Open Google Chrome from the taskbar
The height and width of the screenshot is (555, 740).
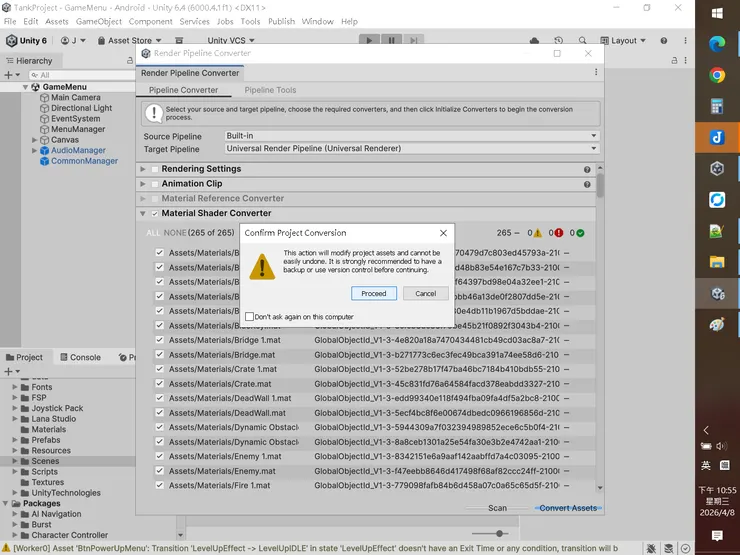[x=717, y=75]
